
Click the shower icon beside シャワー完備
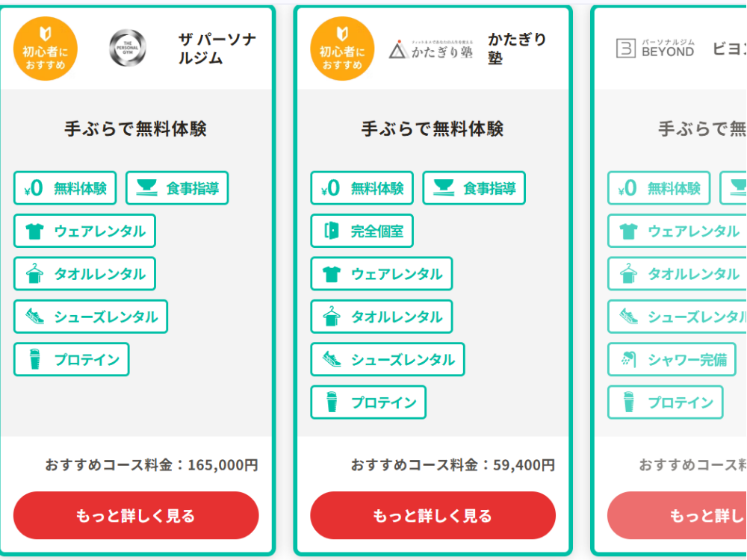[628, 360]
